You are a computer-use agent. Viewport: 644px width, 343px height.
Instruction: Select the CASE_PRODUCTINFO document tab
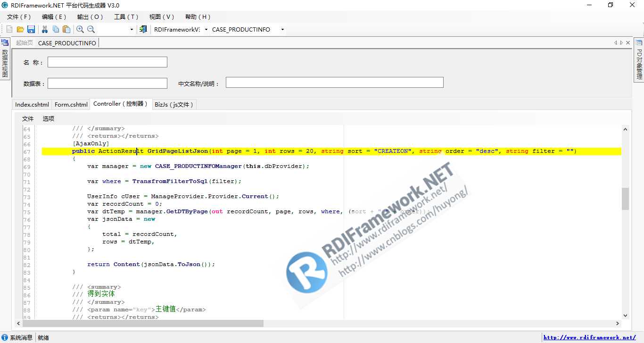click(x=67, y=43)
